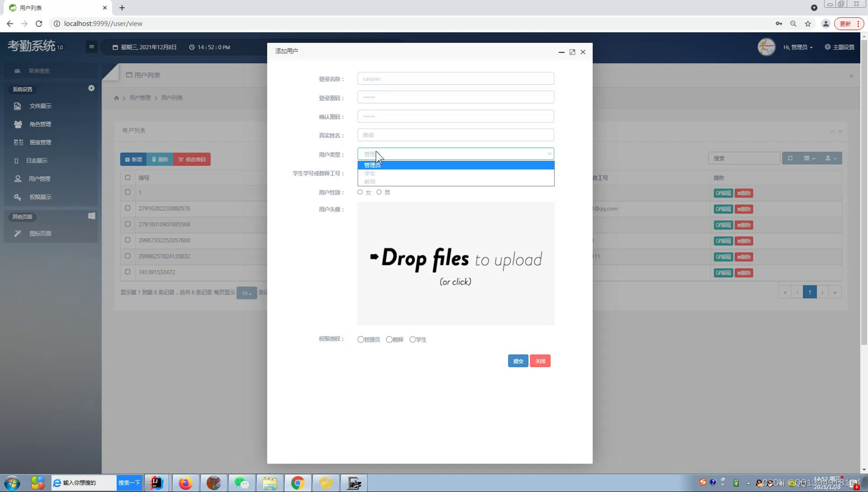Screen dimensions: 868x492
Task: Check the row 741391532472 checkbox
Action: click(127, 272)
